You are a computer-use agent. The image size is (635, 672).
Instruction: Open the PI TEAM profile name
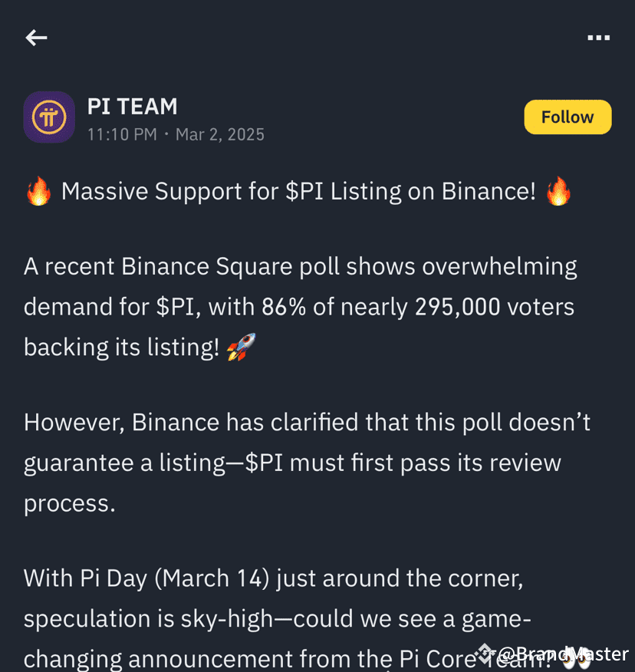pyautogui.click(x=132, y=107)
